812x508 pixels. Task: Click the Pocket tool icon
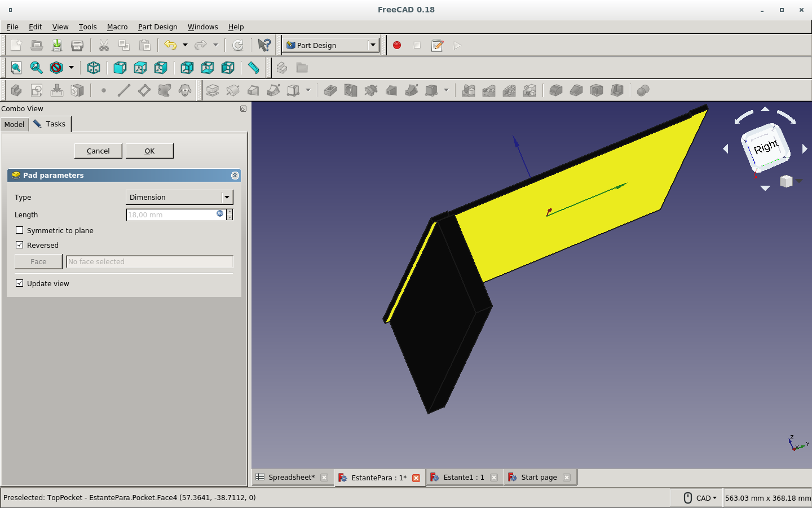(330, 90)
